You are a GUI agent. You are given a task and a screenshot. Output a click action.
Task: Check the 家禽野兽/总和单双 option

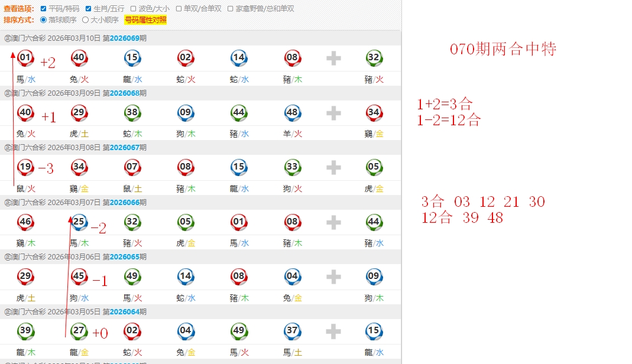click(x=231, y=9)
